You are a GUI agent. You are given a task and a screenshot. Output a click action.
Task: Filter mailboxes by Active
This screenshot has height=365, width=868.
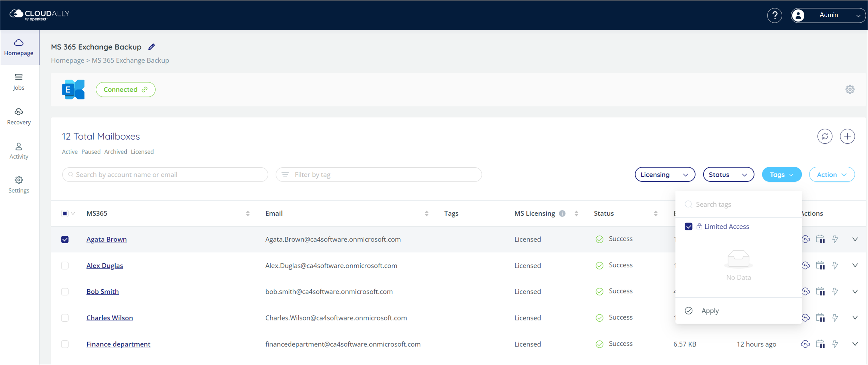[x=70, y=152]
